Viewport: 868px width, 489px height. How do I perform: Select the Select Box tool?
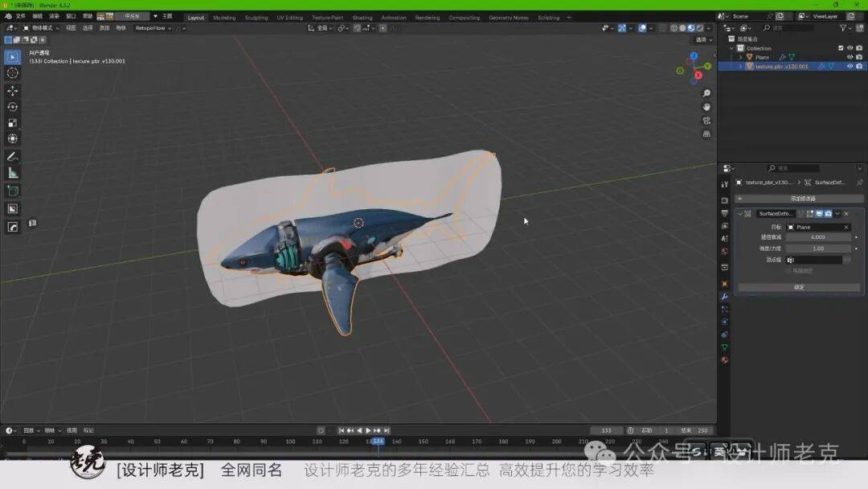(x=13, y=57)
